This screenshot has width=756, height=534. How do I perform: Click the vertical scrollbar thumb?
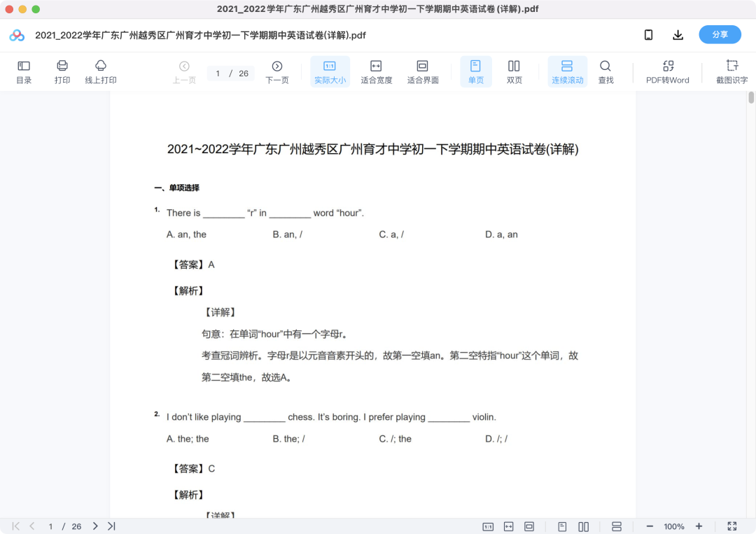(750, 98)
